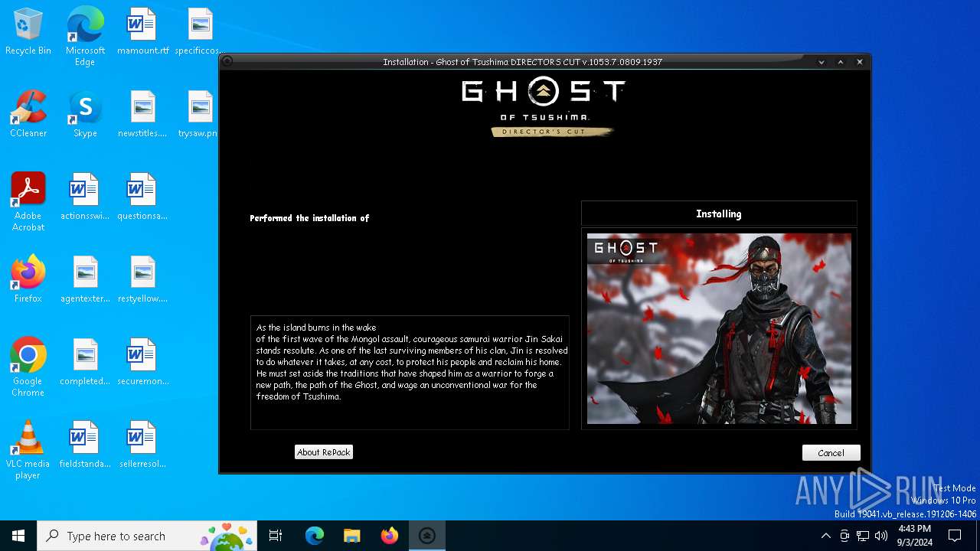The height and width of the screenshot is (551, 980).
Task: Open Task View from taskbar
Action: pos(276,536)
